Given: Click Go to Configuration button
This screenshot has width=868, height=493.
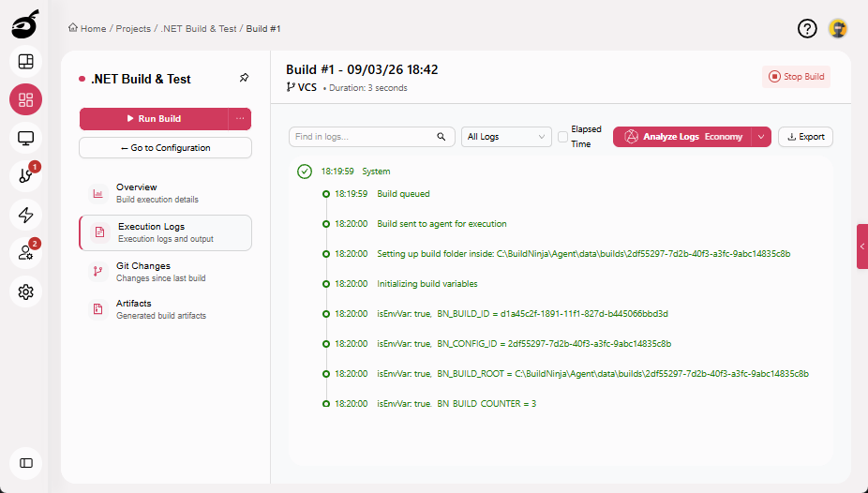Looking at the screenshot, I should coord(165,148).
